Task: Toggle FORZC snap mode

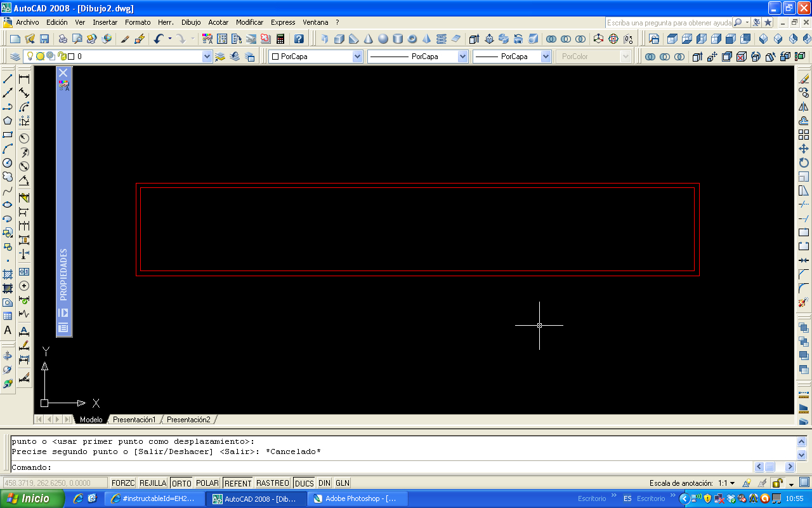Action: (x=123, y=483)
